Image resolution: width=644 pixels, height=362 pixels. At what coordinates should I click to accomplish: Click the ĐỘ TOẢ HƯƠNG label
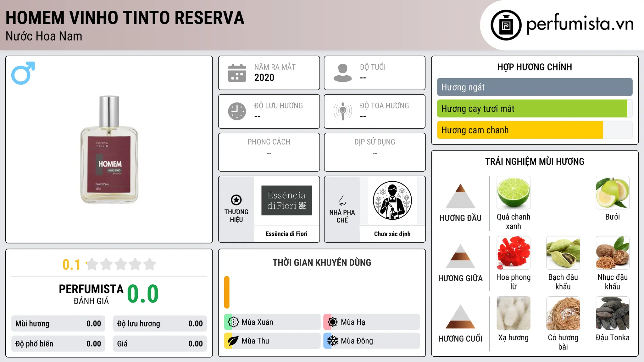384,106
